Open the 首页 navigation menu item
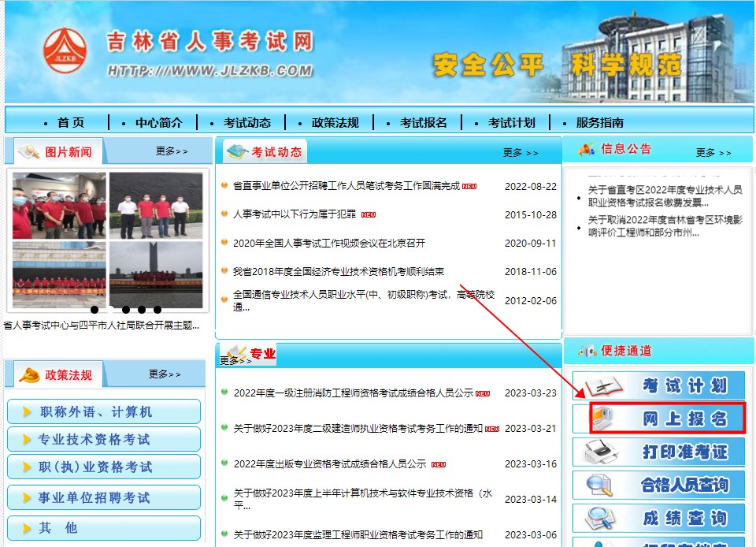 71,122
